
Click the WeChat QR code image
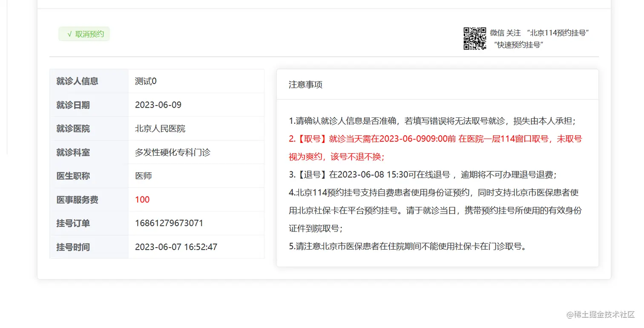pos(475,39)
